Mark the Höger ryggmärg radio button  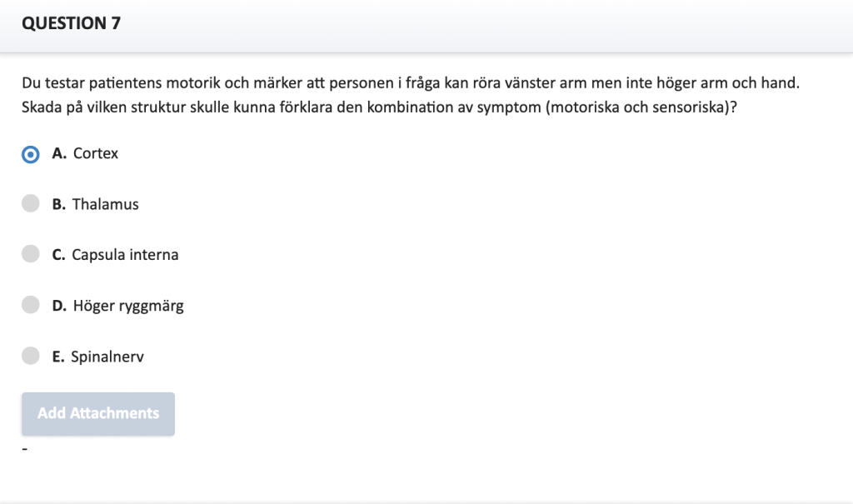[x=31, y=305]
